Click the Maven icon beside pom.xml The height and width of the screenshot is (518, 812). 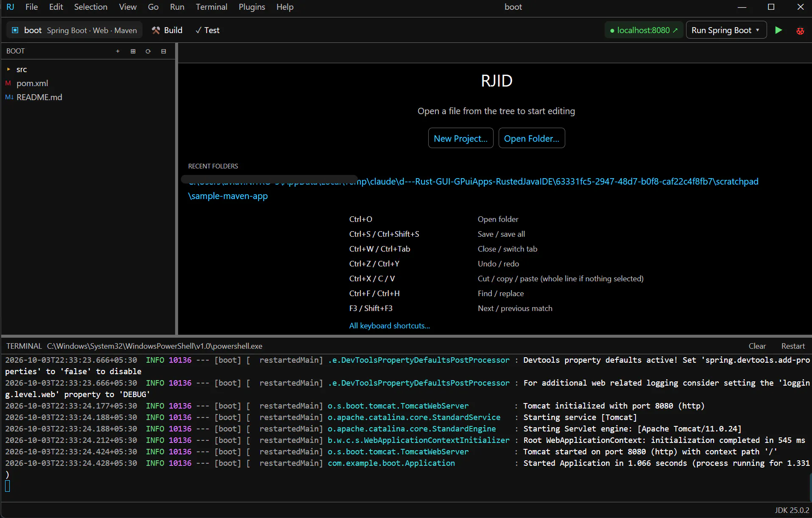coord(8,83)
